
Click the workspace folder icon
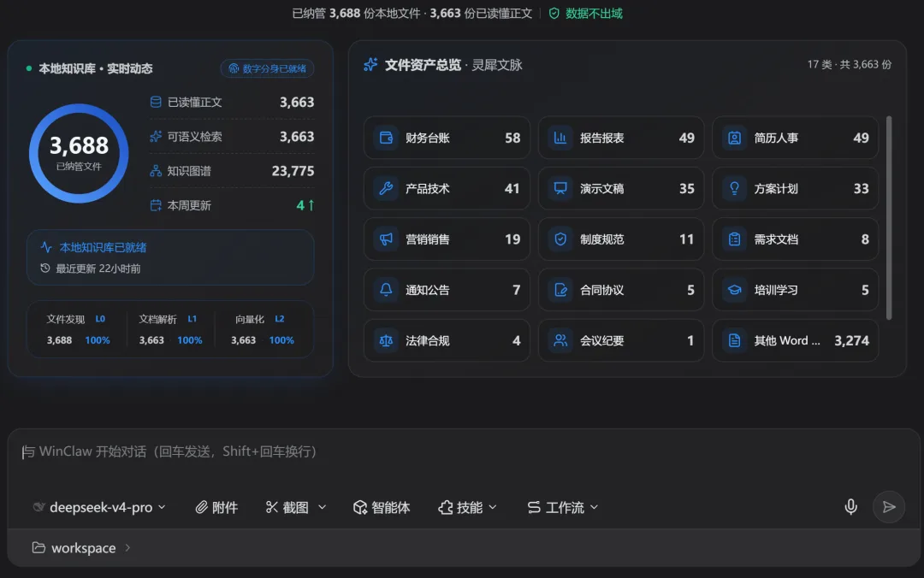click(x=38, y=547)
